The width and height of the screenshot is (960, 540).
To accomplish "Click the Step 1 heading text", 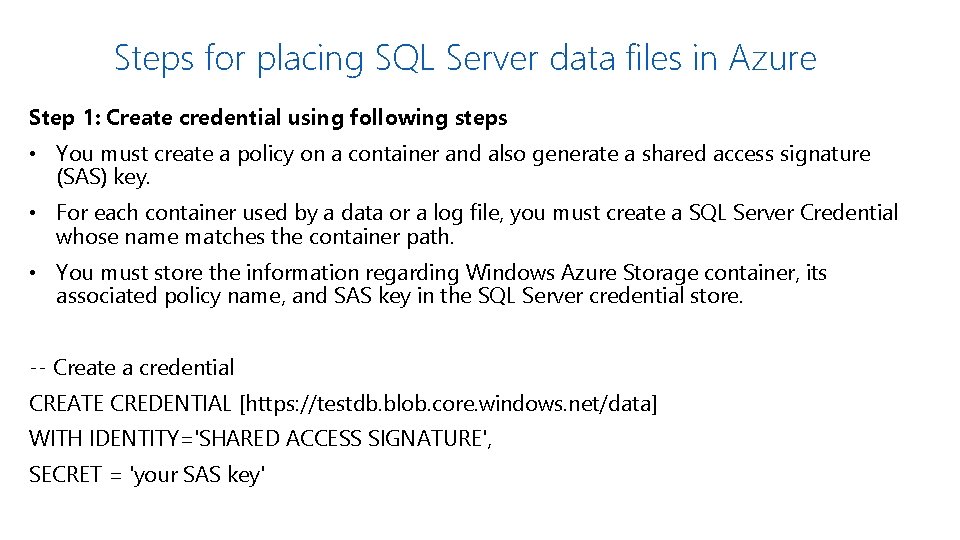I will pos(268,118).
